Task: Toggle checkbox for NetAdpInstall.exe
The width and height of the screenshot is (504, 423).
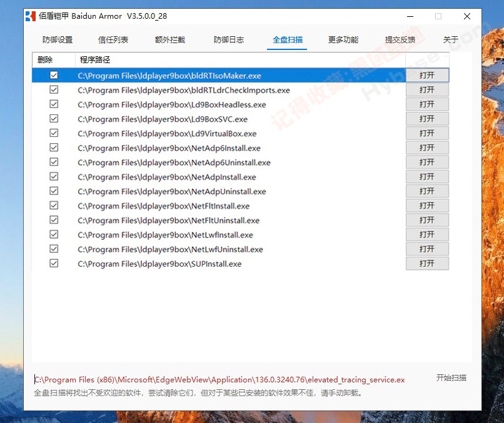Action: [x=54, y=176]
